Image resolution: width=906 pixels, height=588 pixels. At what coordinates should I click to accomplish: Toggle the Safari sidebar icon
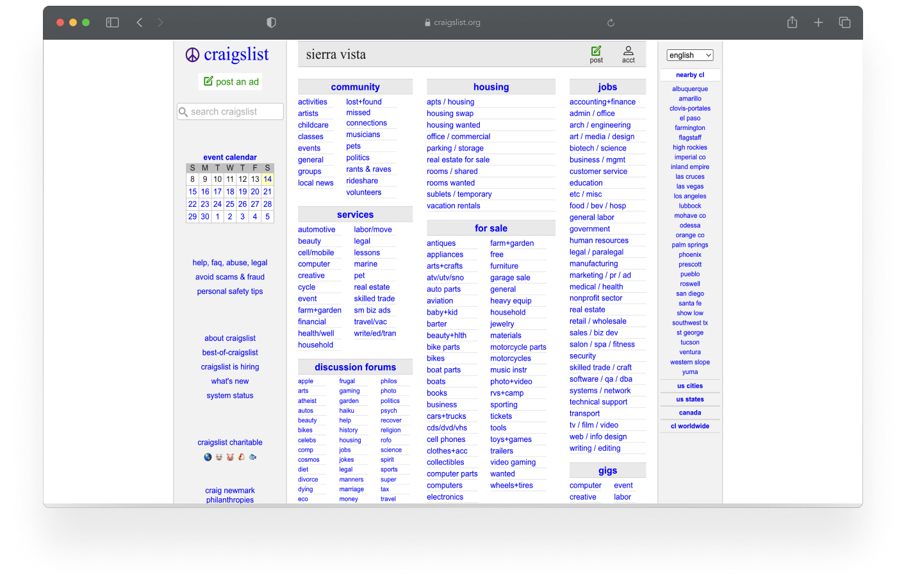[x=112, y=22]
